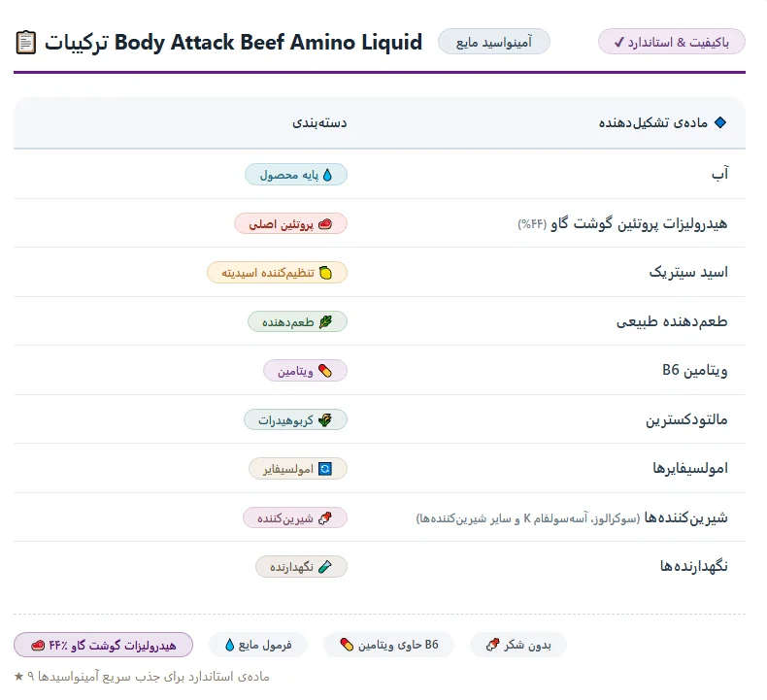The image size is (767, 700).
Task: Click the clipboard icon beside the title
Action: (x=25, y=43)
